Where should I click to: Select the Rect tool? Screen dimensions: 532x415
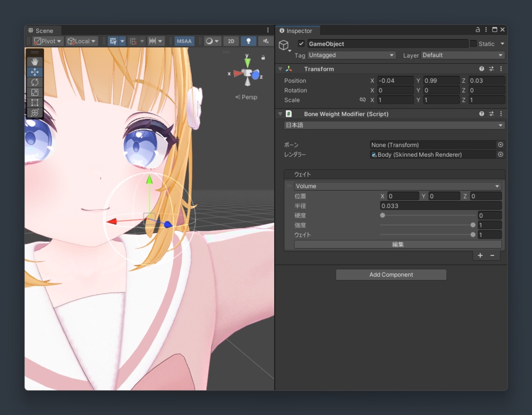35,102
